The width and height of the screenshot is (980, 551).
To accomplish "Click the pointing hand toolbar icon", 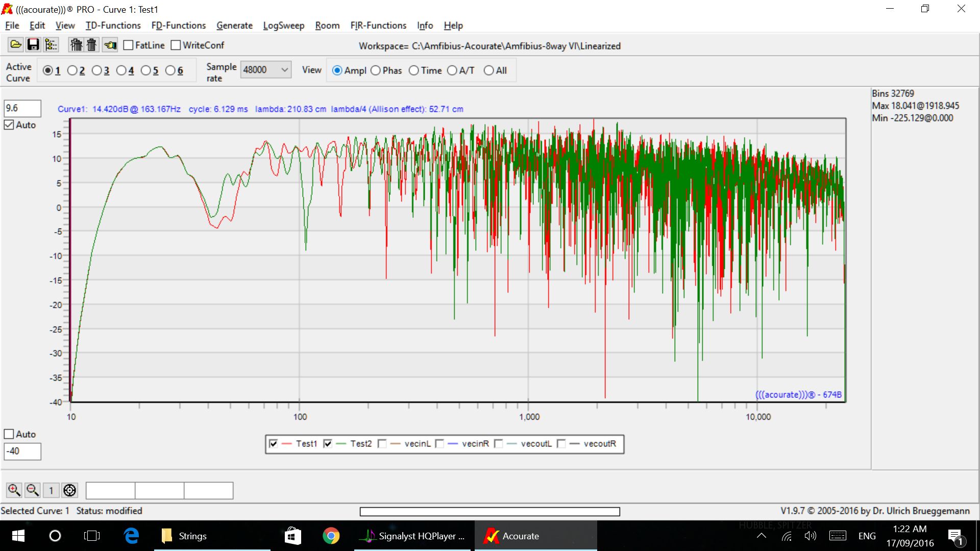I will coord(110,45).
